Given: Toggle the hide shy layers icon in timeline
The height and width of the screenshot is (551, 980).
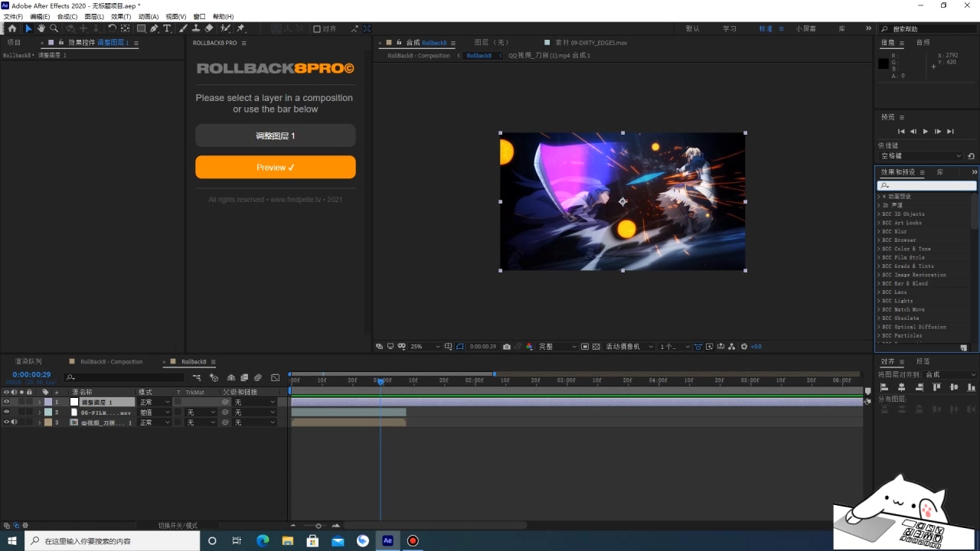Looking at the screenshot, I should coord(231,377).
